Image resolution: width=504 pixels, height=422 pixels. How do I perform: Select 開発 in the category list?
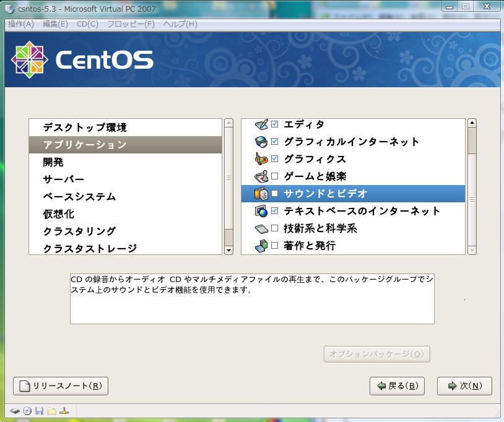53,162
